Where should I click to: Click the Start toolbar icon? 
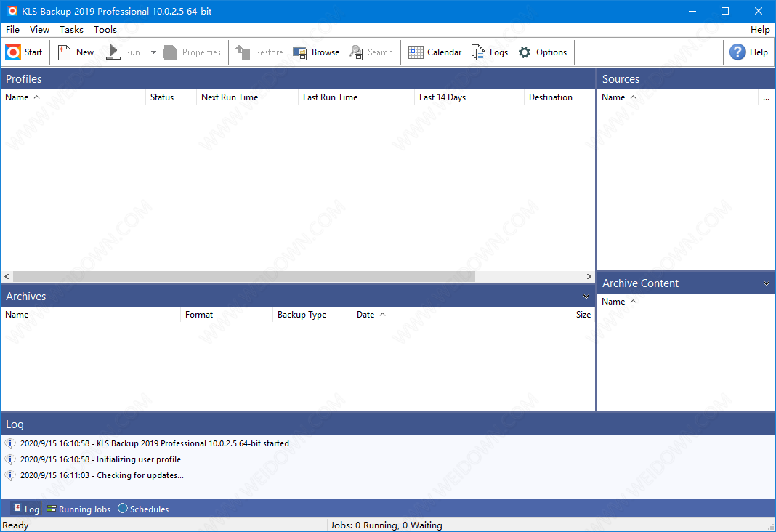point(13,52)
